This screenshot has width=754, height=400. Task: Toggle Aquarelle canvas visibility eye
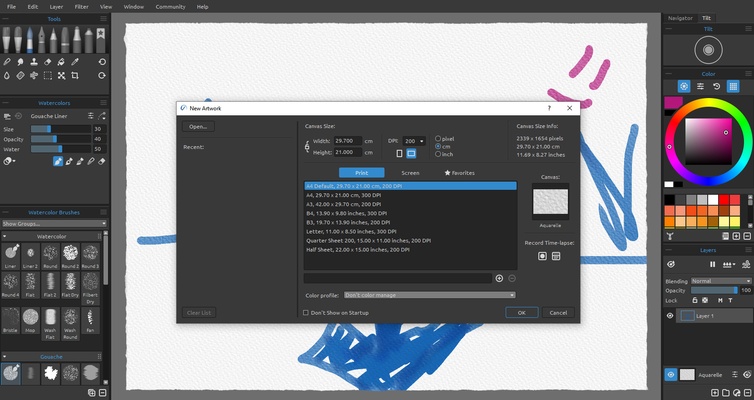coord(671,375)
